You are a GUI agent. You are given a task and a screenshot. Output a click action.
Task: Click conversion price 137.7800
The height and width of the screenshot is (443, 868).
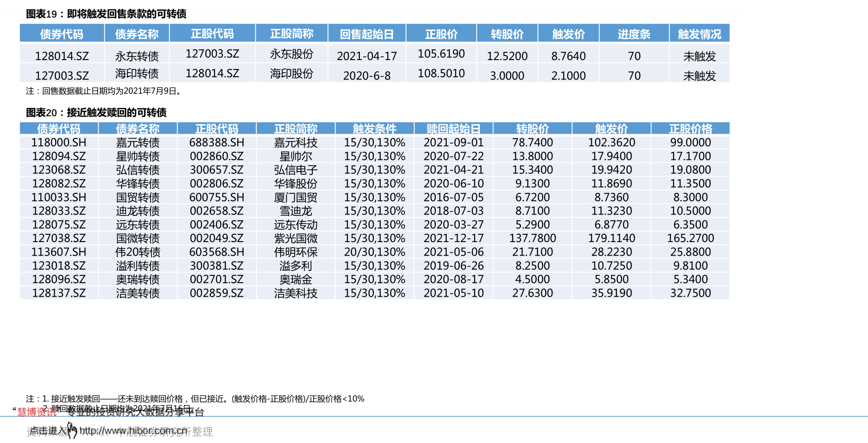[533, 238]
